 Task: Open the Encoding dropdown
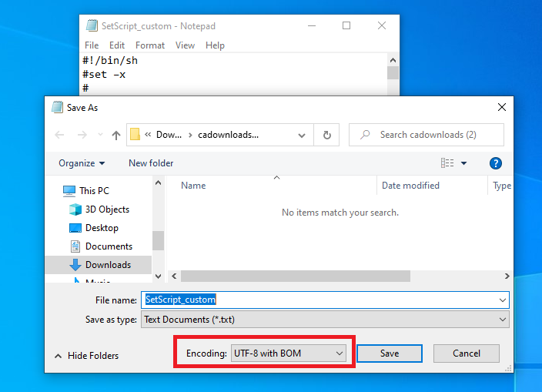[x=288, y=353]
